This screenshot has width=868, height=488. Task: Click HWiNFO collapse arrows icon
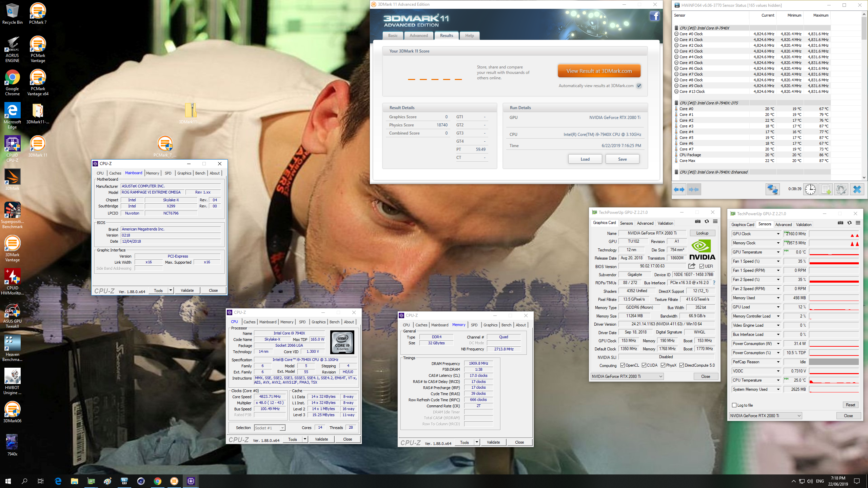pos(694,189)
